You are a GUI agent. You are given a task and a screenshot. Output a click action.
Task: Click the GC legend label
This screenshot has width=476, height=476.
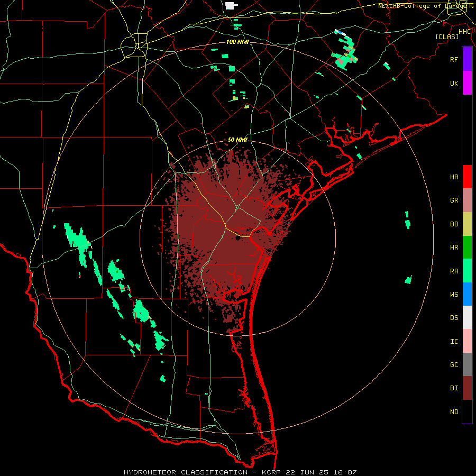point(454,365)
